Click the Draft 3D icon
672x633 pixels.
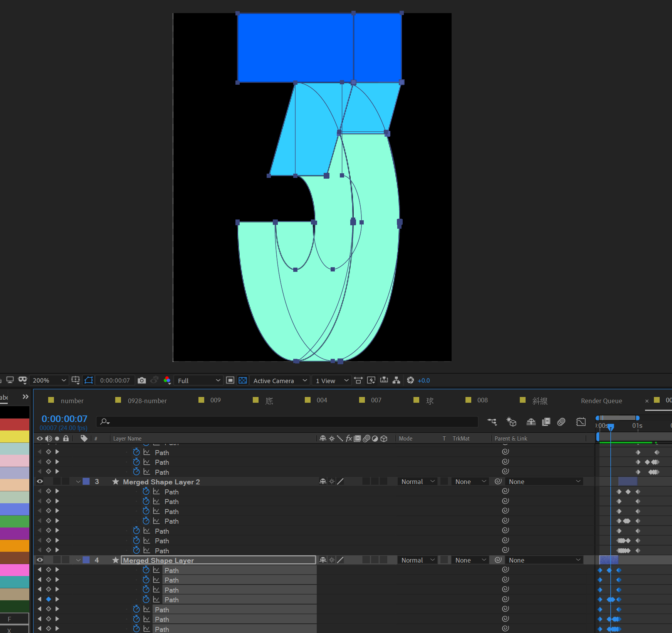[x=511, y=422]
